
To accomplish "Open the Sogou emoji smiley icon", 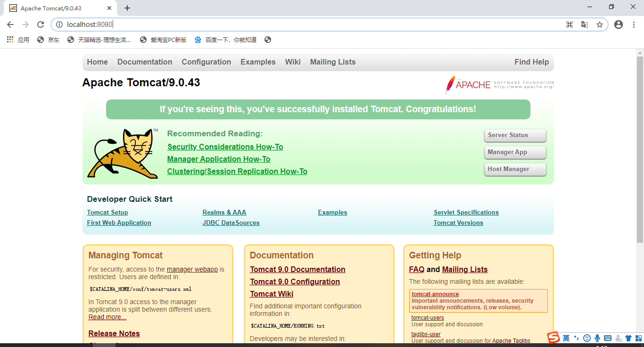I will pos(587,338).
